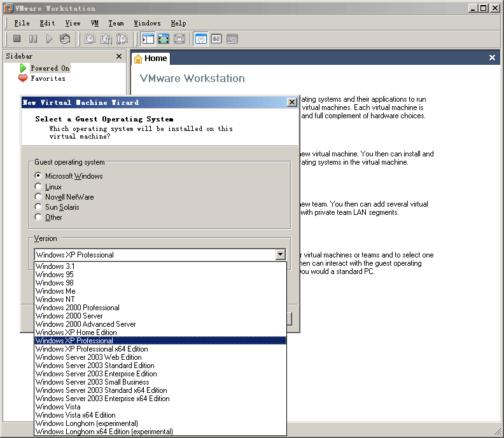Click the Version combo box text field
Viewport: 504px width, 438px height.
[155, 255]
